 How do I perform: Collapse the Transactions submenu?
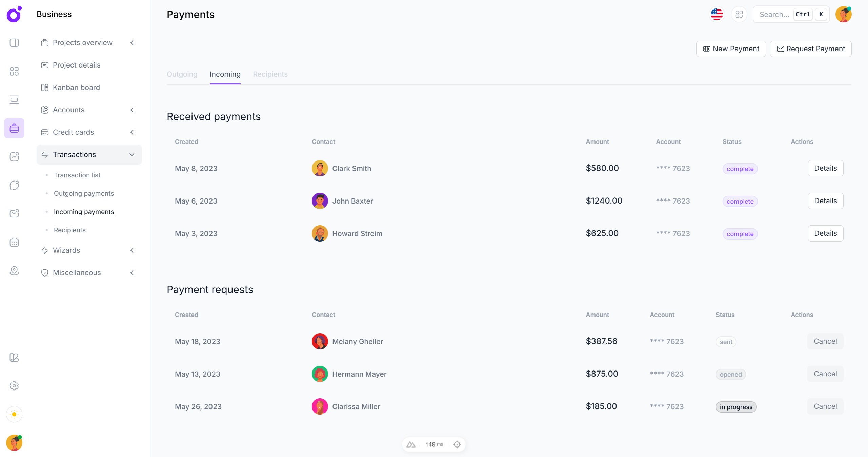tap(132, 154)
